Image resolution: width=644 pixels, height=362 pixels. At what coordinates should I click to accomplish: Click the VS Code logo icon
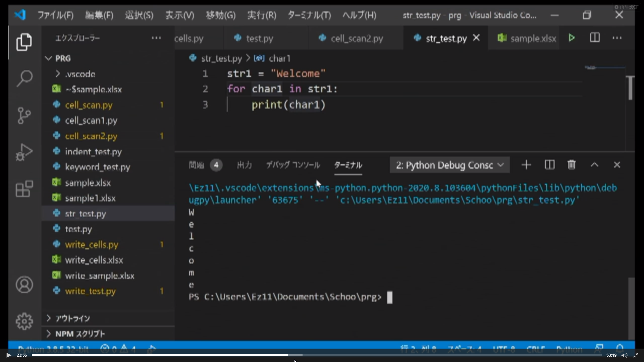pos(20,15)
